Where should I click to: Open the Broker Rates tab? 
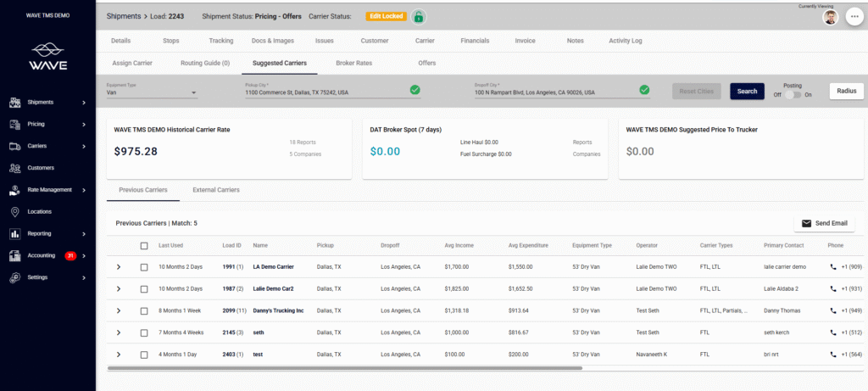click(x=354, y=63)
